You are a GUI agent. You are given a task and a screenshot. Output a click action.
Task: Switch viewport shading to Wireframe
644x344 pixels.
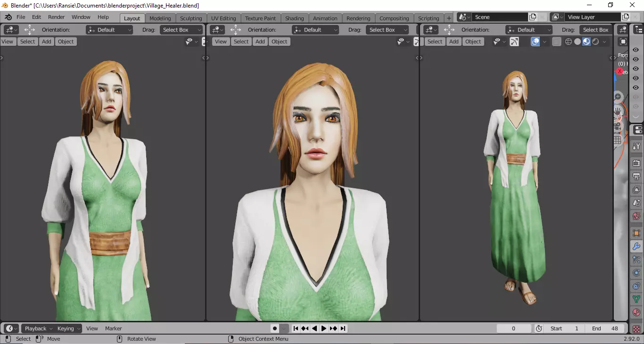(569, 42)
